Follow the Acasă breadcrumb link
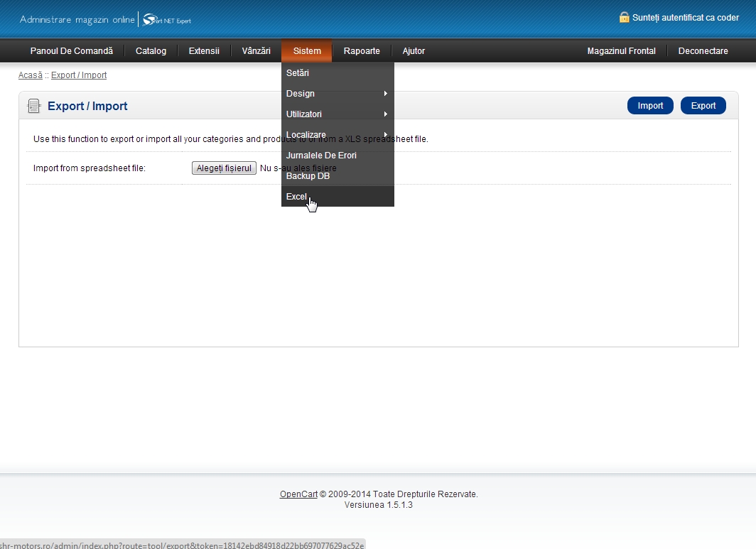756x549 pixels. [30, 75]
